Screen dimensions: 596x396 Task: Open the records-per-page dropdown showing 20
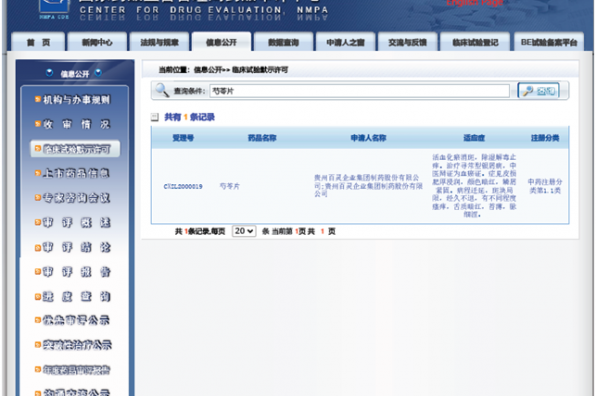(x=244, y=231)
